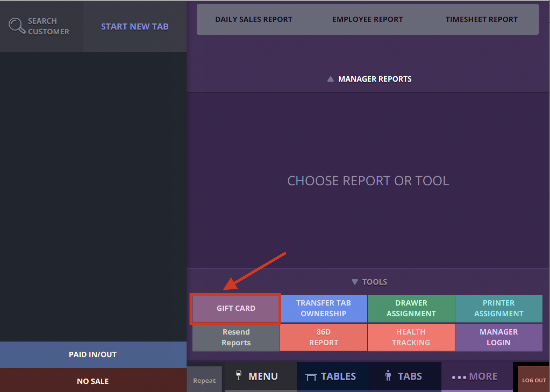Viewport: 550px width, 392px height.
Task: Start a new tab
Action: tap(135, 26)
